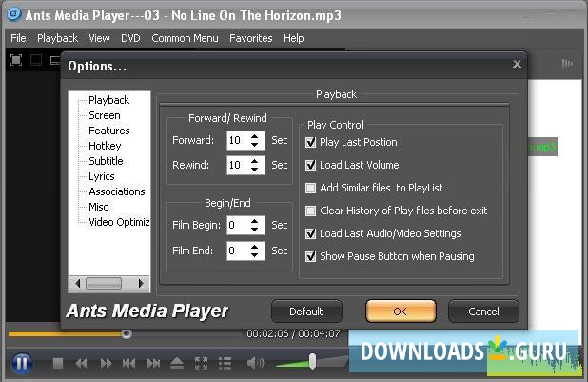Screen dimensions: 588x382
Task: Click the tree scrollbar right arrow
Action: click(141, 283)
